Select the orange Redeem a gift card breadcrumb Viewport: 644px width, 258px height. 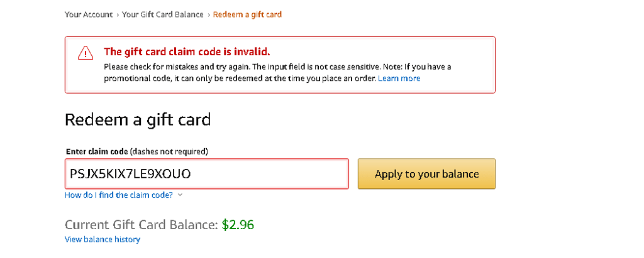pos(247,14)
